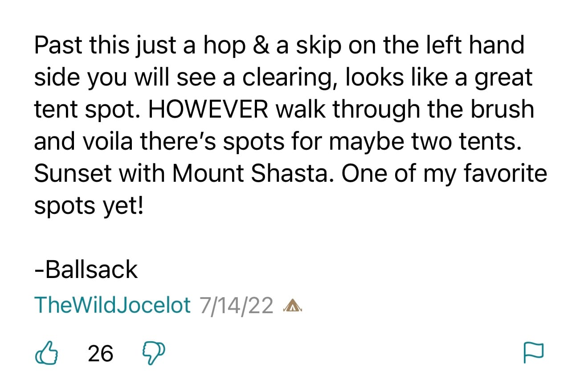Open TheWildJocelot's user profile

[112, 305]
